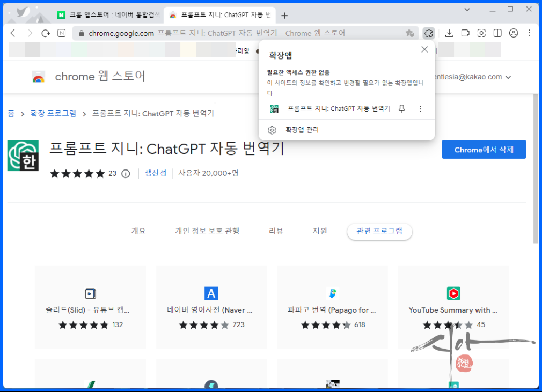The height and width of the screenshot is (392, 542).
Task: Select the 관련 프로그램 tab
Action: [x=379, y=231]
